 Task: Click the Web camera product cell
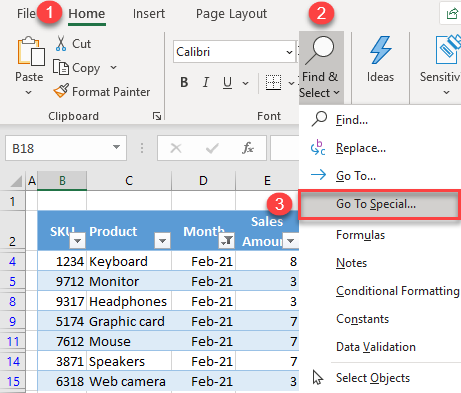(129, 381)
